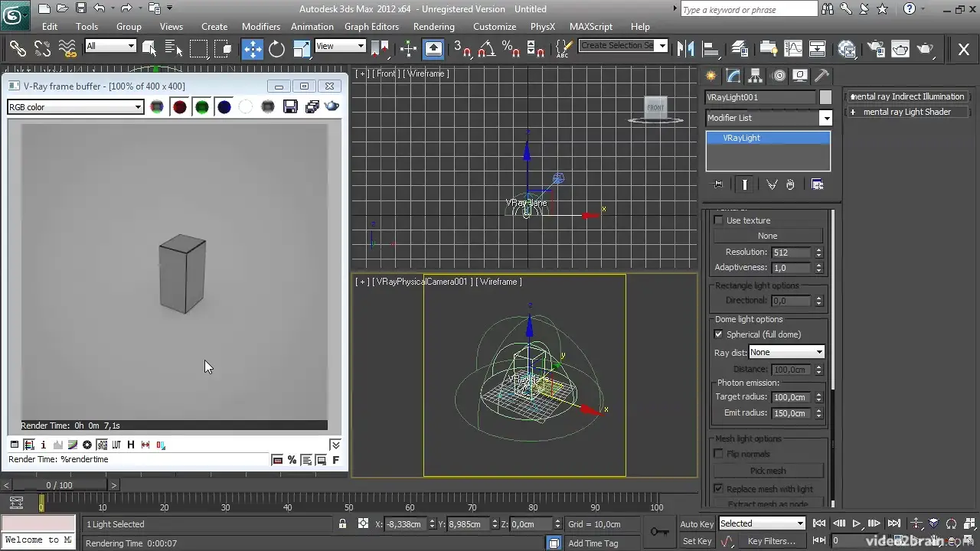Open the Selected key filter dropdown
980x551 pixels.
pos(762,523)
